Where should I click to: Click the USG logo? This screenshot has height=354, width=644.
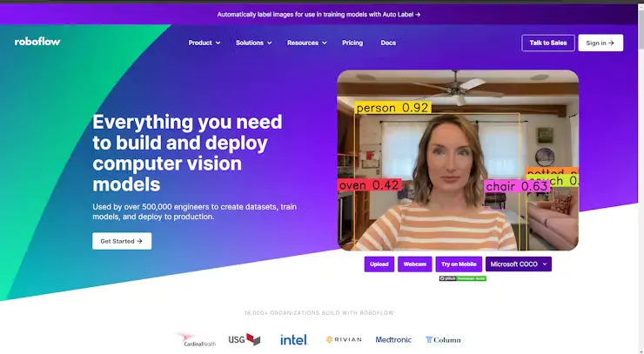tap(245, 339)
